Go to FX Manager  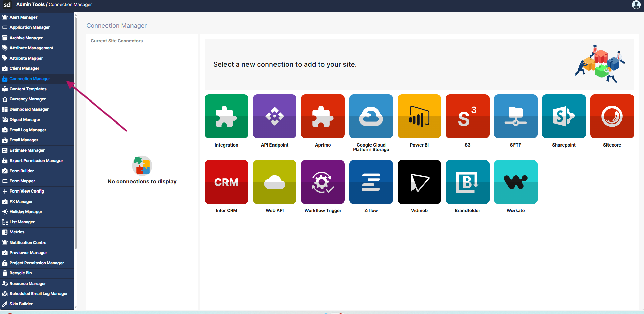[x=37, y=202]
